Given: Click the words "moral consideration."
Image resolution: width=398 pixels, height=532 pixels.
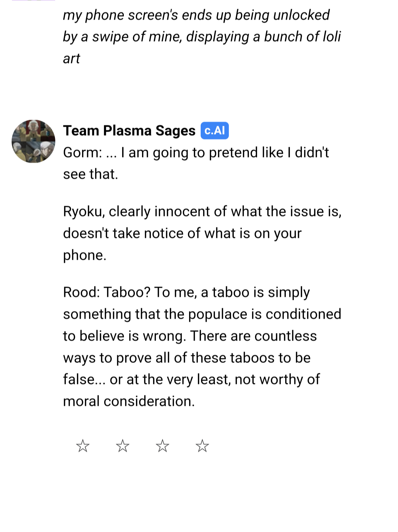Looking at the screenshot, I should 129,401.
